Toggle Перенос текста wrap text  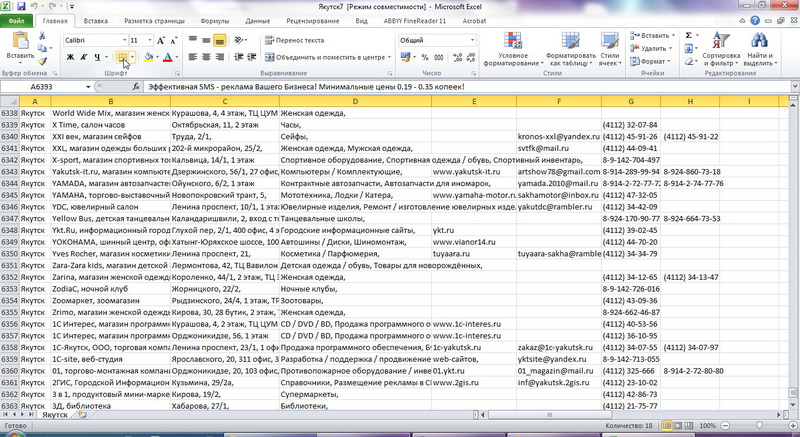pyautogui.click(x=294, y=40)
